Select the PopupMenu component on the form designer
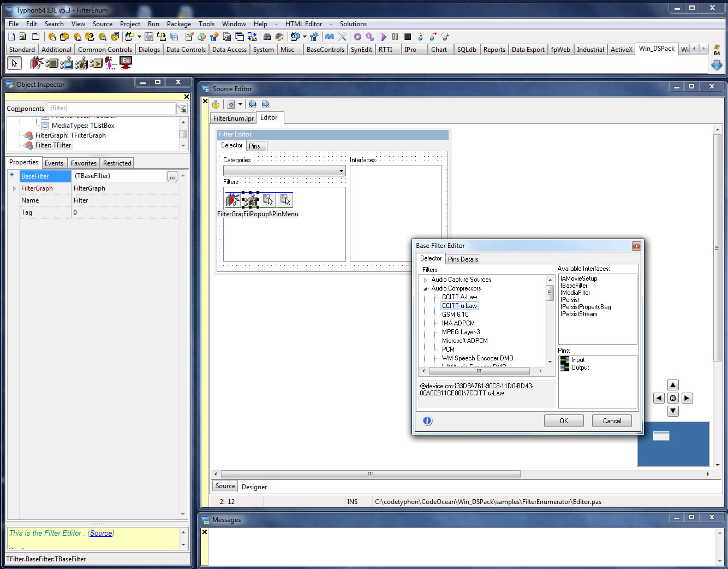Viewport: 728px width, 569px height. (x=268, y=200)
